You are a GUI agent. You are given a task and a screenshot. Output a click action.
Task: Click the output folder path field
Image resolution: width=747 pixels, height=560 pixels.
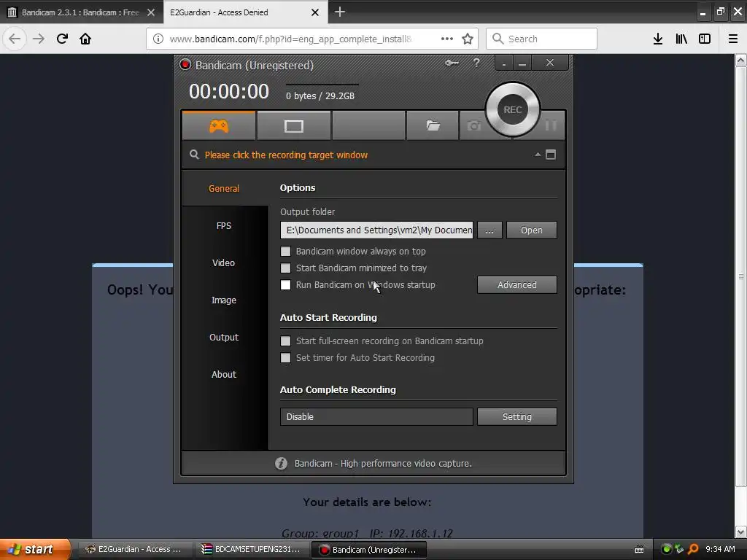376,230
